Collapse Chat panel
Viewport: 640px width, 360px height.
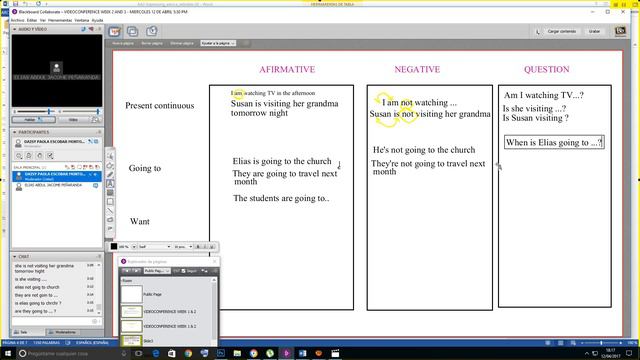[15, 257]
